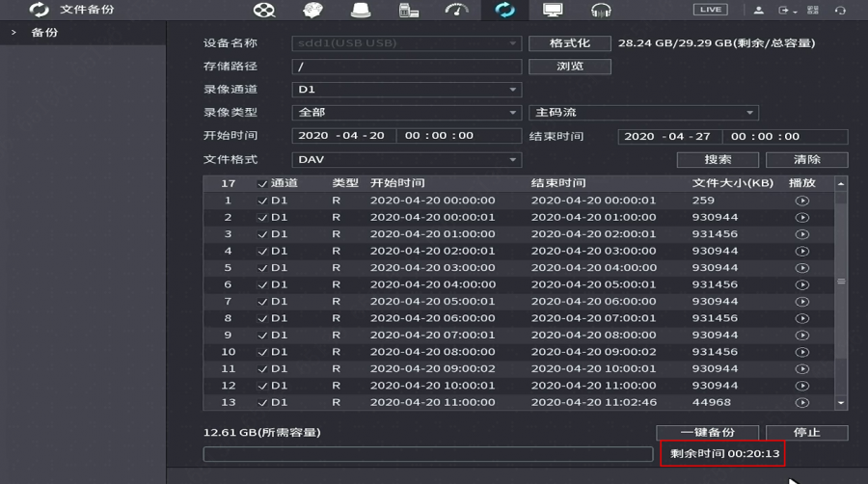This screenshot has height=484, width=868.
Task: Click the 停止 stop button
Action: pos(806,433)
